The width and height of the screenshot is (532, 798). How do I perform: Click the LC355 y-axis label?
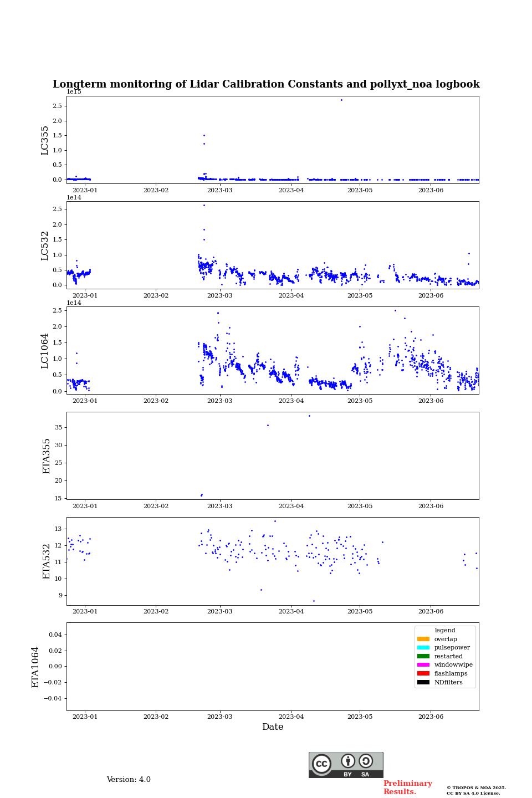click(45, 140)
